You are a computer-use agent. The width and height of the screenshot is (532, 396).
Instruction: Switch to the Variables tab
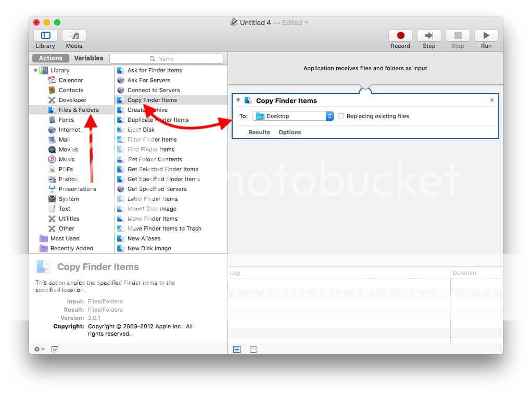pyautogui.click(x=88, y=58)
